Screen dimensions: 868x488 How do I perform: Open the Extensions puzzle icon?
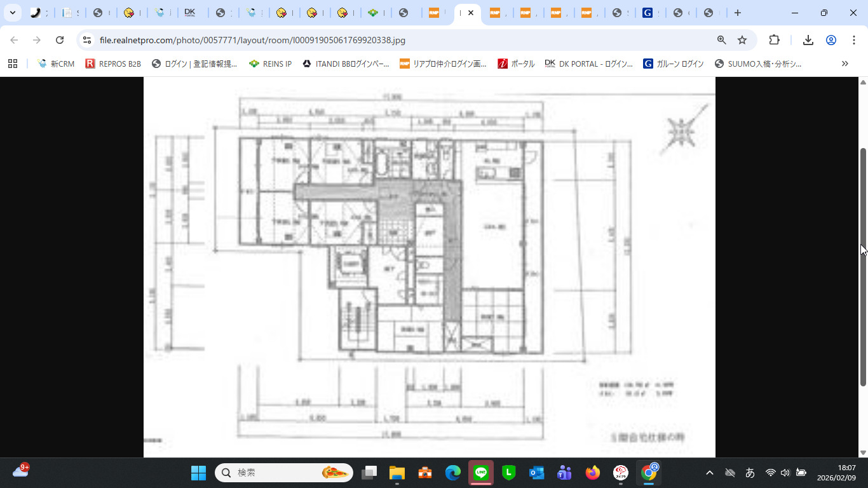pyautogui.click(x=774, y=40)
